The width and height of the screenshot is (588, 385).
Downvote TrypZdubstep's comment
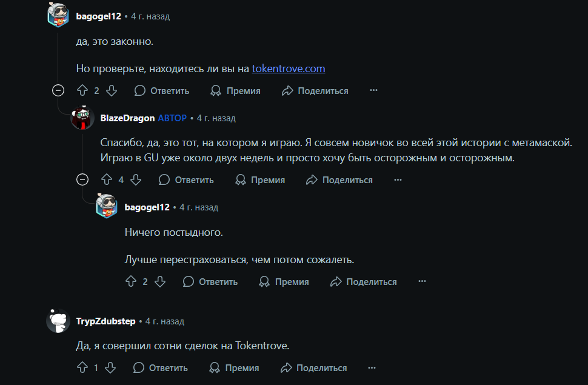click(110, 368)
